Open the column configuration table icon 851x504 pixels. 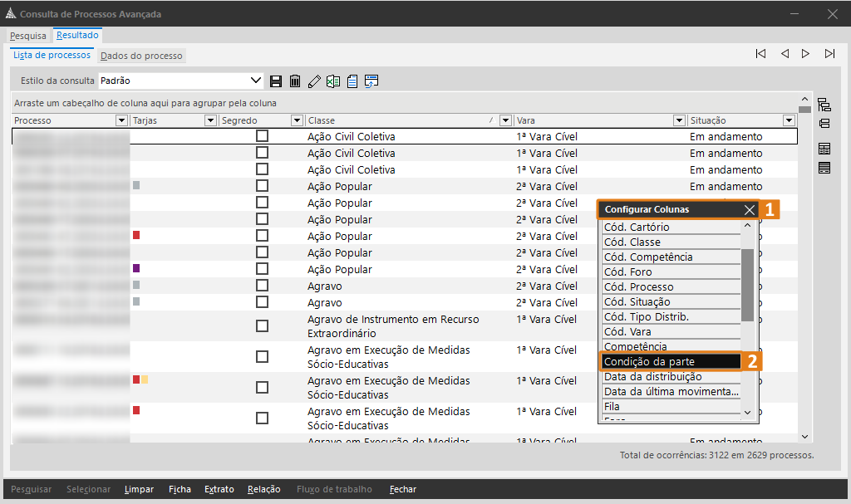[x=824, y=149]
